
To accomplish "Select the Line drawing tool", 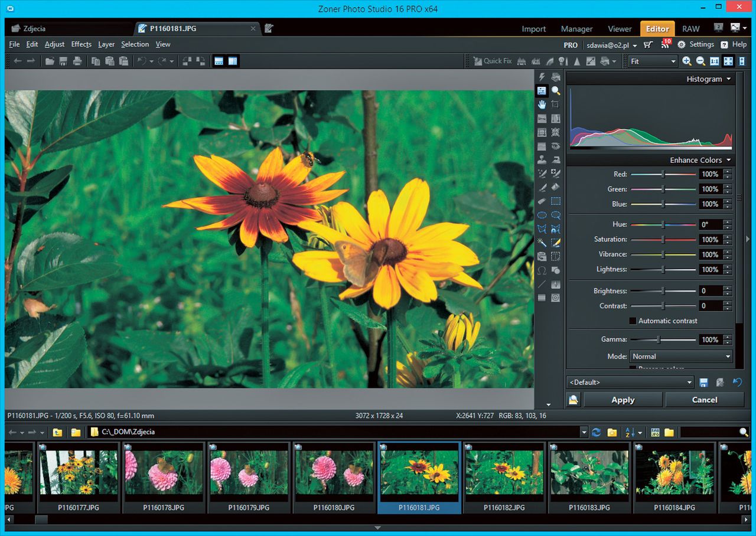I will (542, 285).
